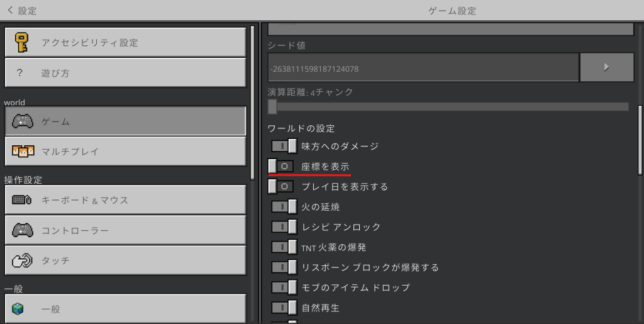The height and width of the screenshot is (324, 644).
Task: Toggle the 火の延焼 switch off
Action: pyautogui.click(x=284, y=206)
